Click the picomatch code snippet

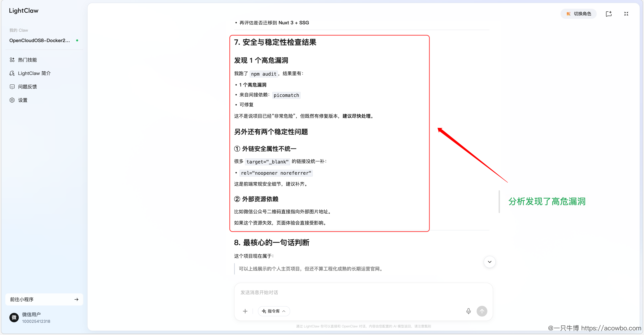pyautogui.click(x=286, y=95)
